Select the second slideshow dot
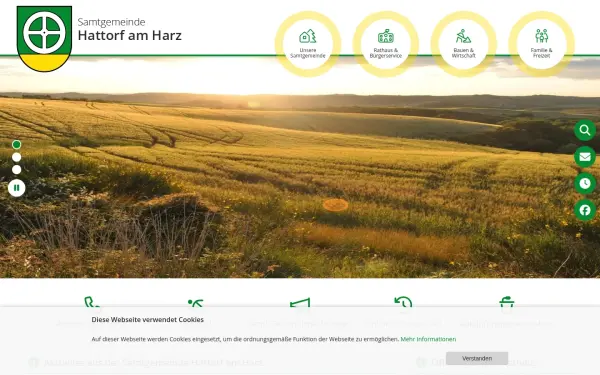The width and height of the screenshot is (600, 375). pyautogui.click(x=16, y=157)
